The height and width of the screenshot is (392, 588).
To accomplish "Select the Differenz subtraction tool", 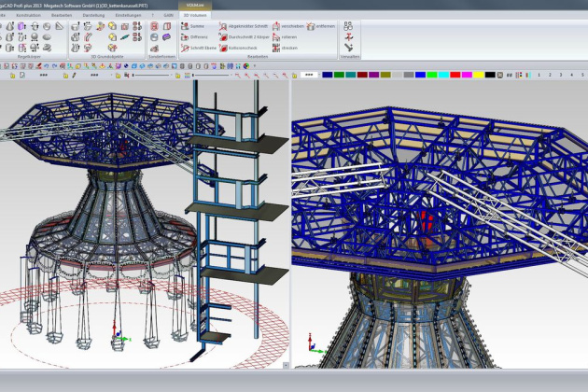I will [x=195, y=36].
